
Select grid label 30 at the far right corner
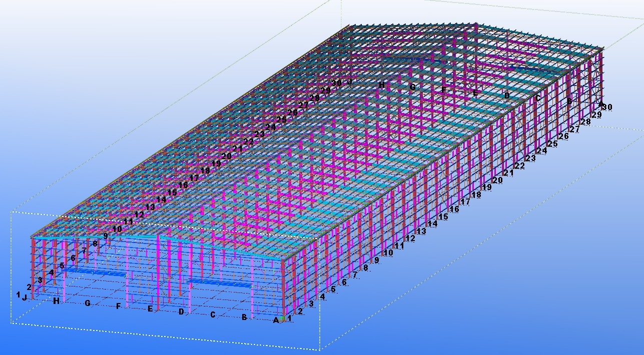[606, 106]
